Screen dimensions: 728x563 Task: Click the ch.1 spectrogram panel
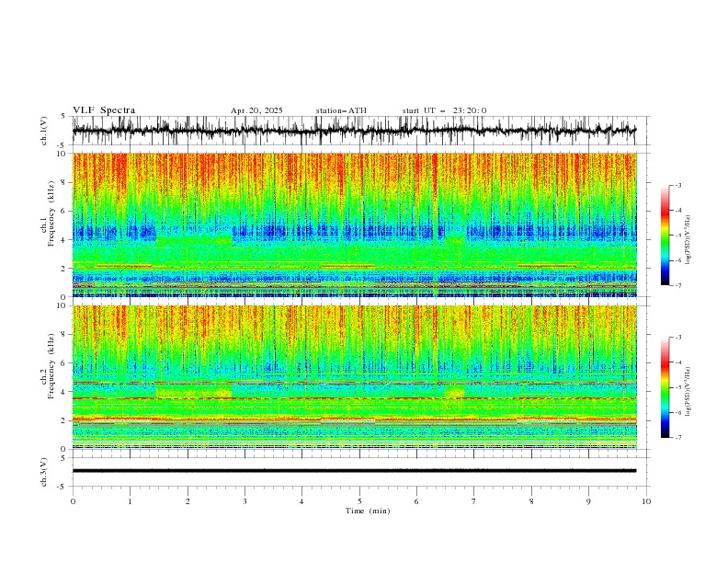[354, 224]
